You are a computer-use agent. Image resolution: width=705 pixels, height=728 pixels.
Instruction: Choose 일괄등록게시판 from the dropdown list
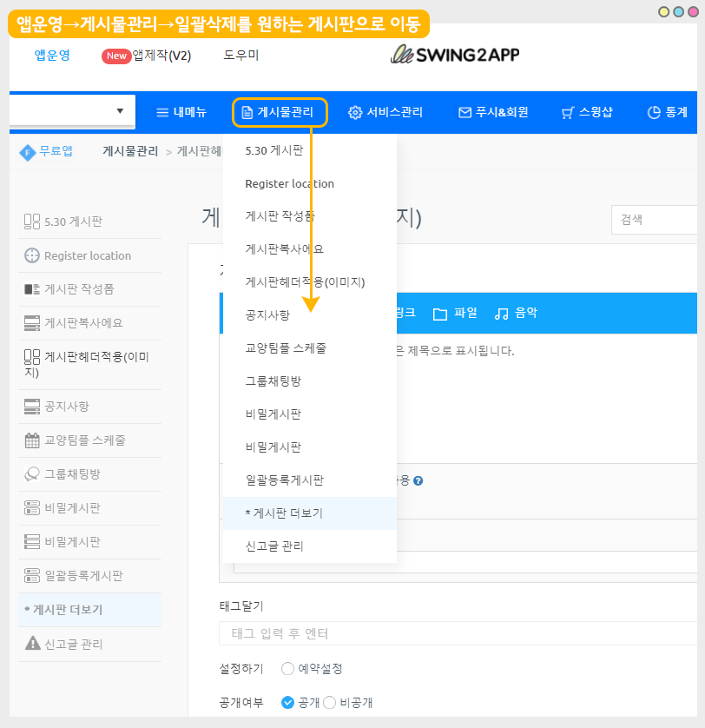click(284, 480)
